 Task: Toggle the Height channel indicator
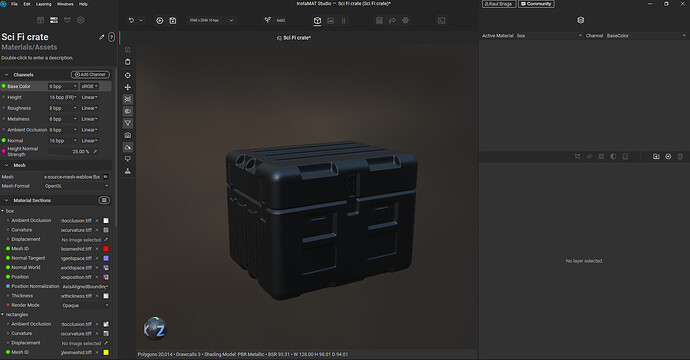[x=4, y=97]
